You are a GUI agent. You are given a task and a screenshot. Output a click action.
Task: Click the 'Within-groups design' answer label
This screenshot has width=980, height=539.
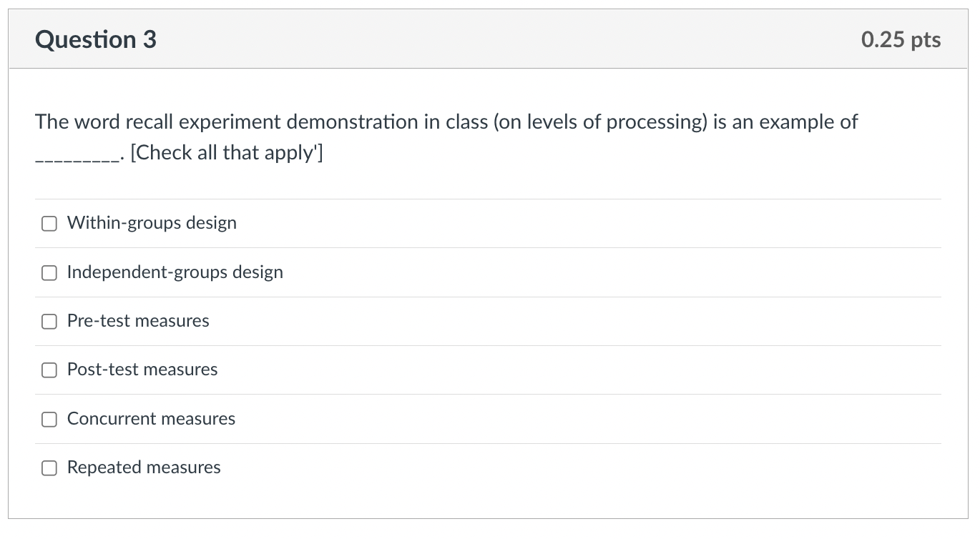click(152, 223)
